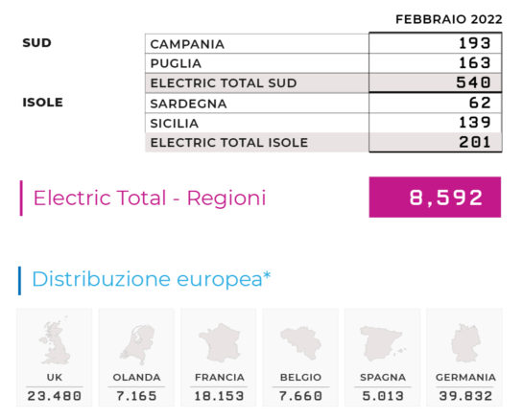Select the ISOLE section label
Screen dimensions: 523x420
(42, 103)
